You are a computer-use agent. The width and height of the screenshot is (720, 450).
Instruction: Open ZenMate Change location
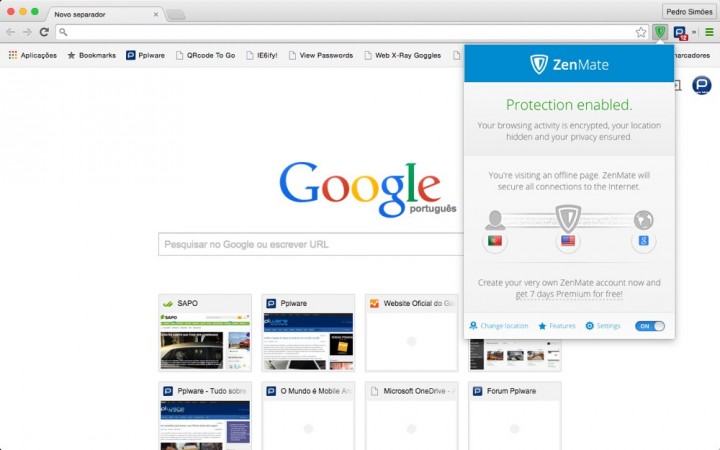(499, 326)
